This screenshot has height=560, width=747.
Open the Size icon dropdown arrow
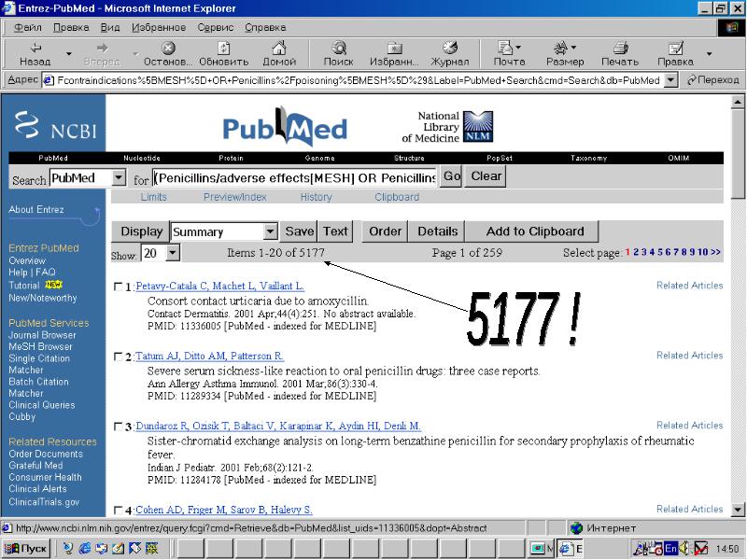pos(573,48)
